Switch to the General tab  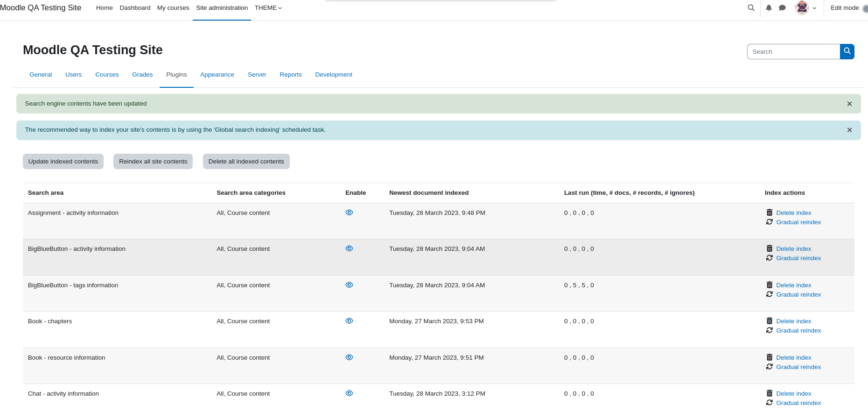41,75
